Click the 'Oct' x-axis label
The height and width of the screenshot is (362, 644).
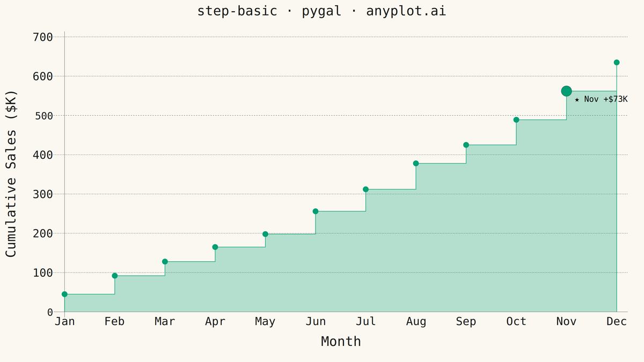[516, 321]
